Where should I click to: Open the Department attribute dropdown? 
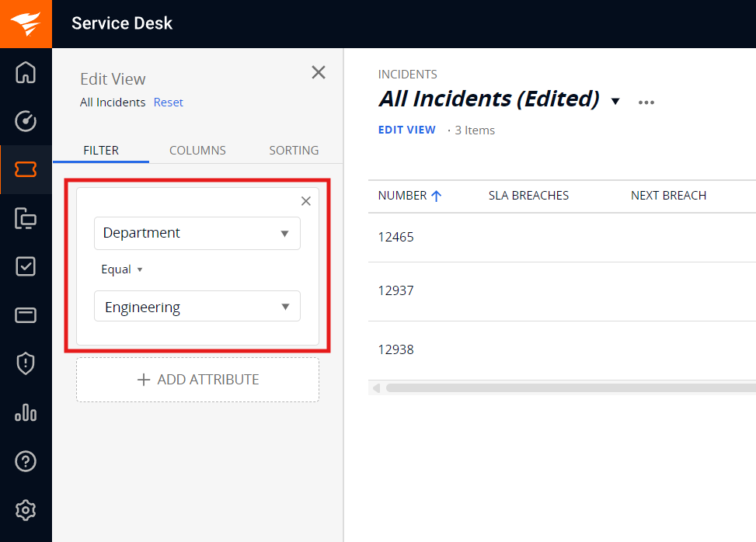click(x=197, y=233)
